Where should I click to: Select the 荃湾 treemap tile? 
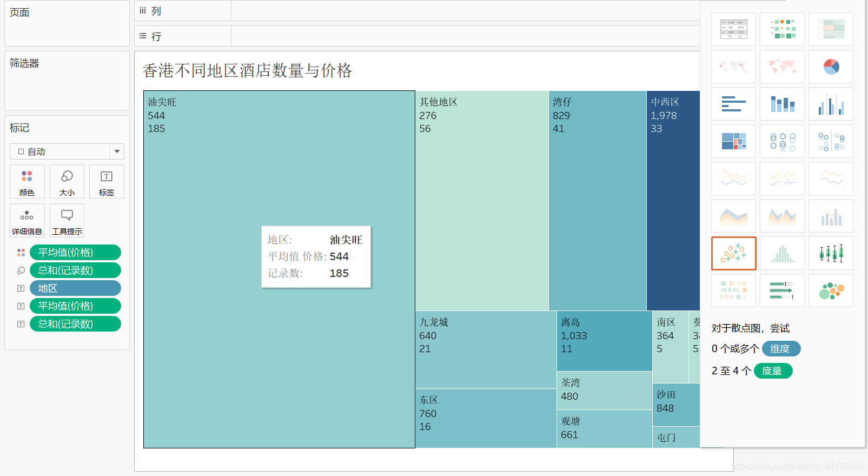pos(605,391)
